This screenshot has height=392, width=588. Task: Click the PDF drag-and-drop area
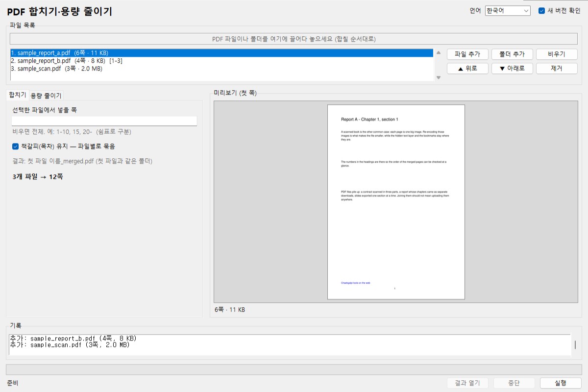[x=294, y=39]
